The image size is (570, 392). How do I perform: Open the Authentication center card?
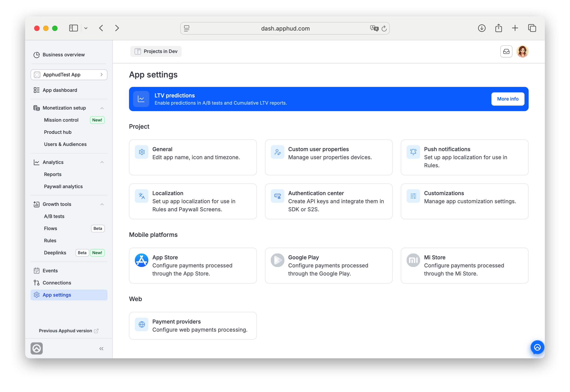click(329, 201)
